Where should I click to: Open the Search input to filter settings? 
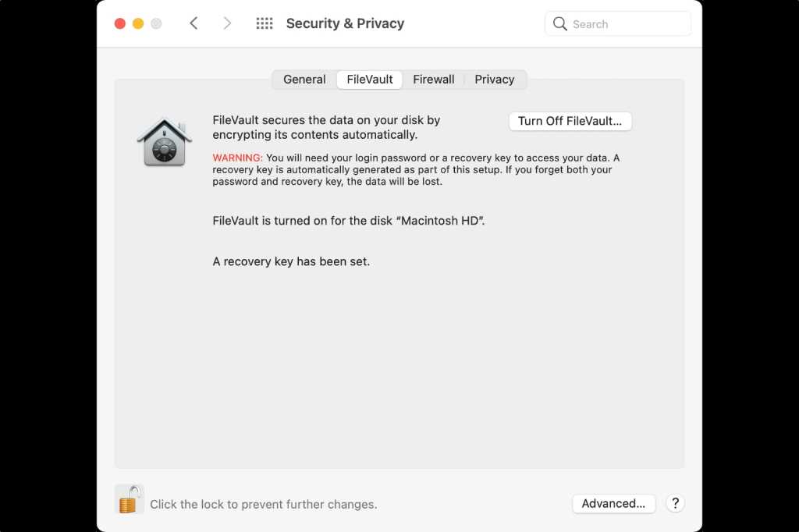616,23
